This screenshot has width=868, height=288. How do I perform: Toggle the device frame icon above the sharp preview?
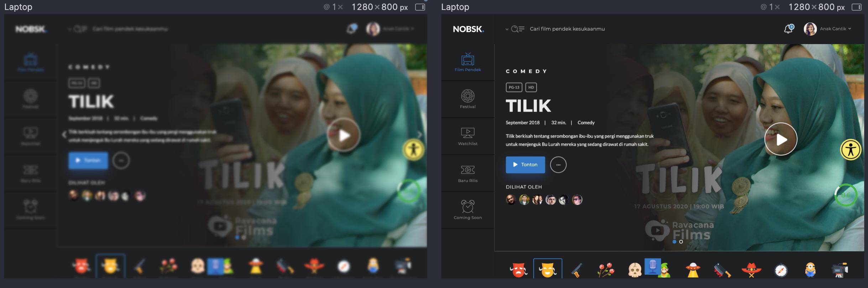tap(857, 7)
